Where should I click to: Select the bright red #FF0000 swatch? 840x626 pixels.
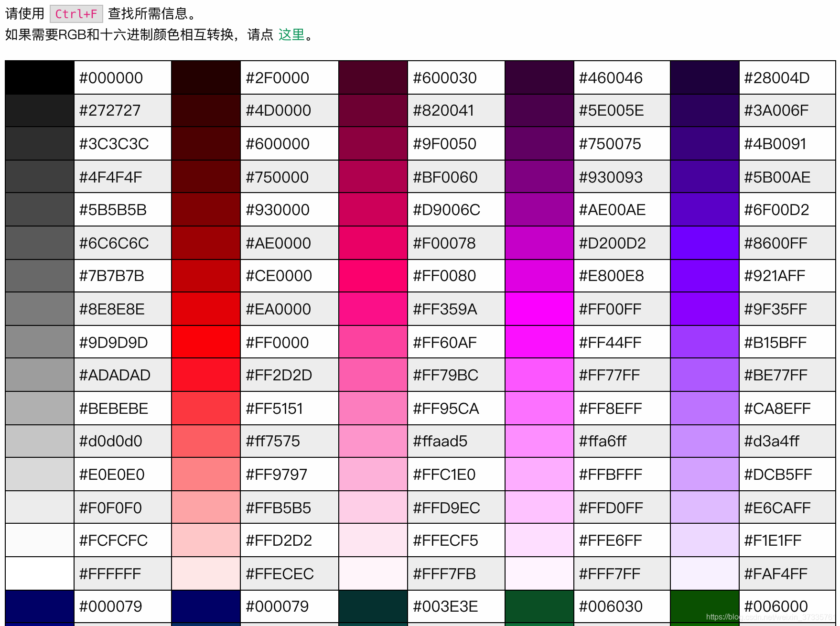pyautogui.click(x=206, y=342)
